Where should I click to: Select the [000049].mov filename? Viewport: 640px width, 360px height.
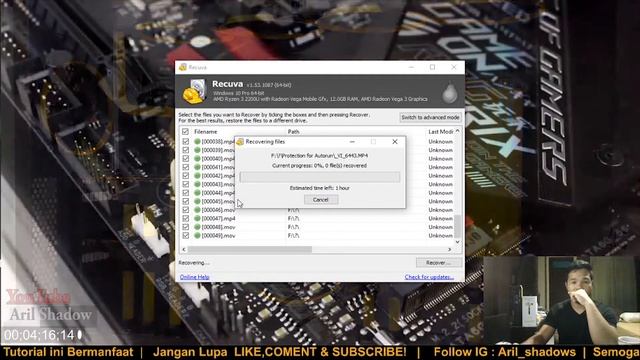click(218, 236)
